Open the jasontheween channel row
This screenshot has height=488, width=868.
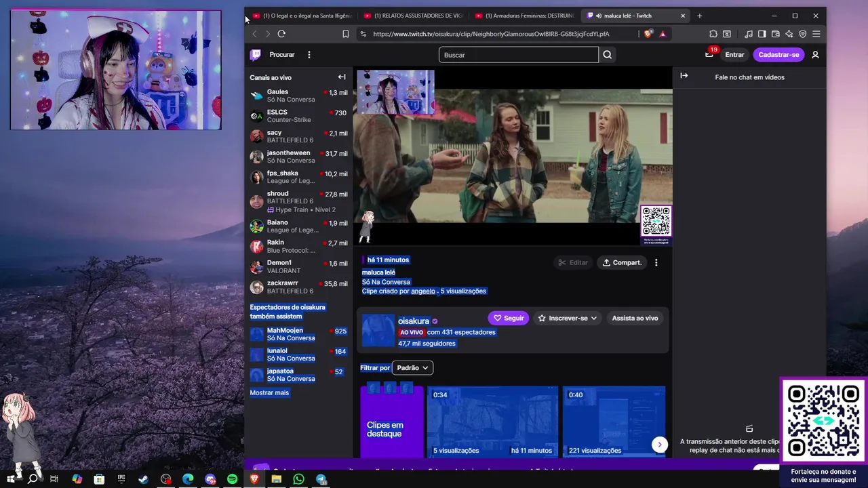[298, 157]
